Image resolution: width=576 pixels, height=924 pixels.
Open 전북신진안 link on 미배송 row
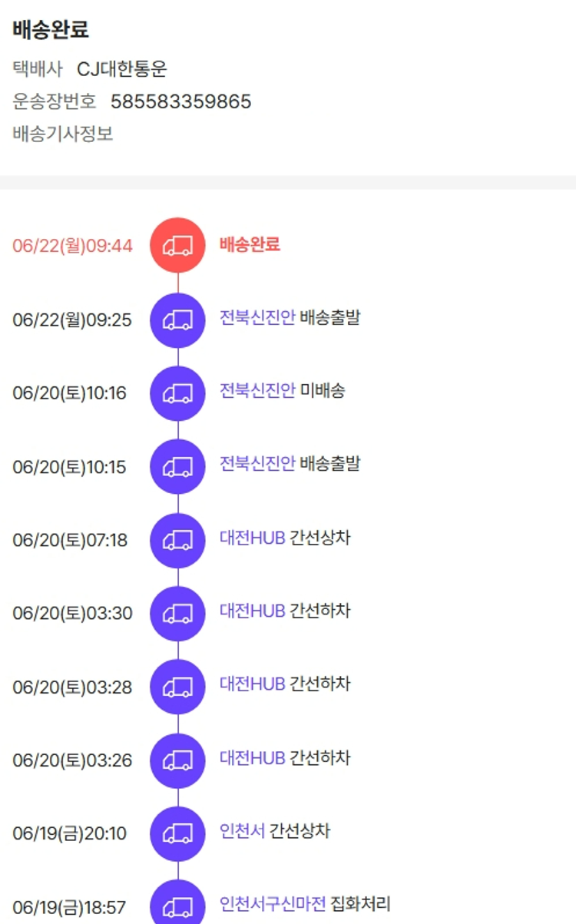point(257,390)
